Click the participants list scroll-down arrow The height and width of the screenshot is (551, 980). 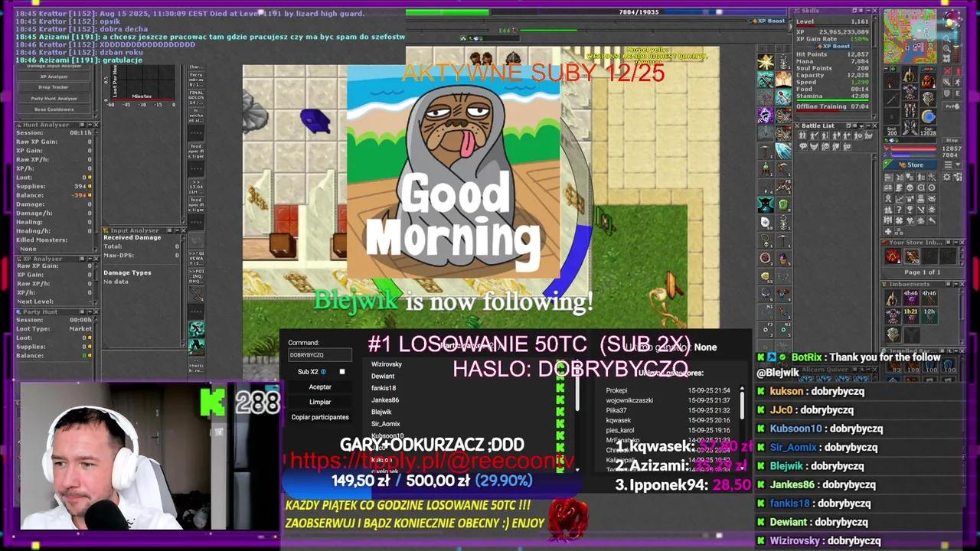click(x=578, y=468)
